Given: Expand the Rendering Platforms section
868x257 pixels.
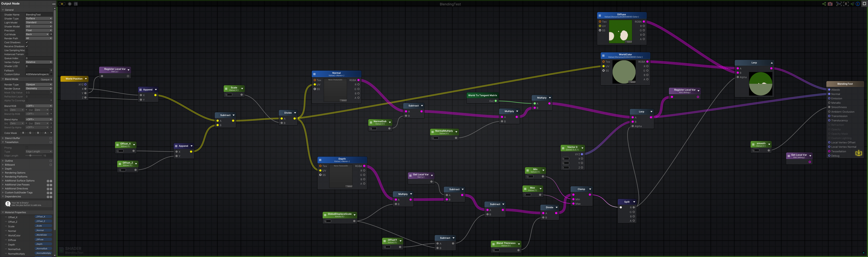Looking at the screenshot, I should pyautogui.click(x=3, y=177).
